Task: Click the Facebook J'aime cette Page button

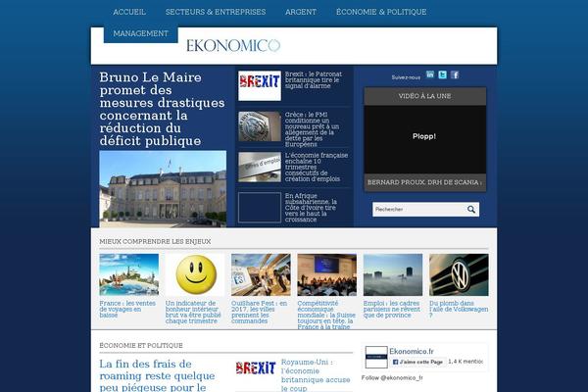Action: [417, 362]
